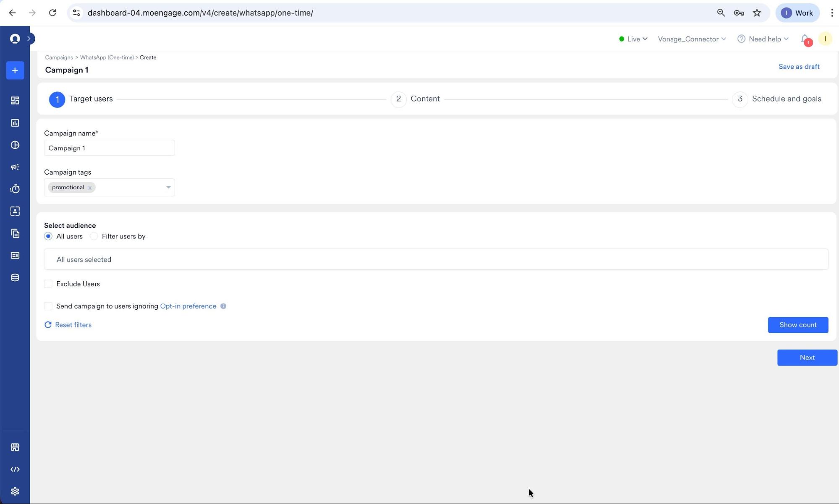839x504 pixels.
Task: Open the notification bell icon
Action: (805, 39)
